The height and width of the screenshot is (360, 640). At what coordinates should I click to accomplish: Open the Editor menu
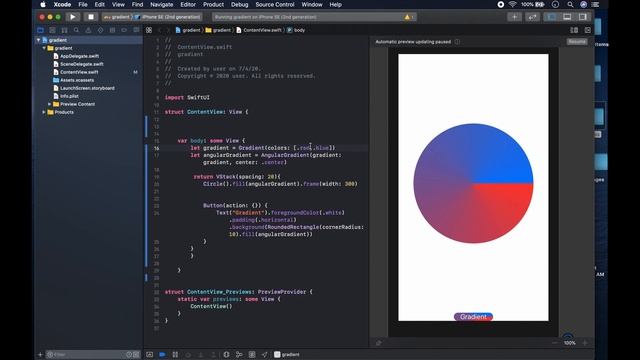click(188, 4)
